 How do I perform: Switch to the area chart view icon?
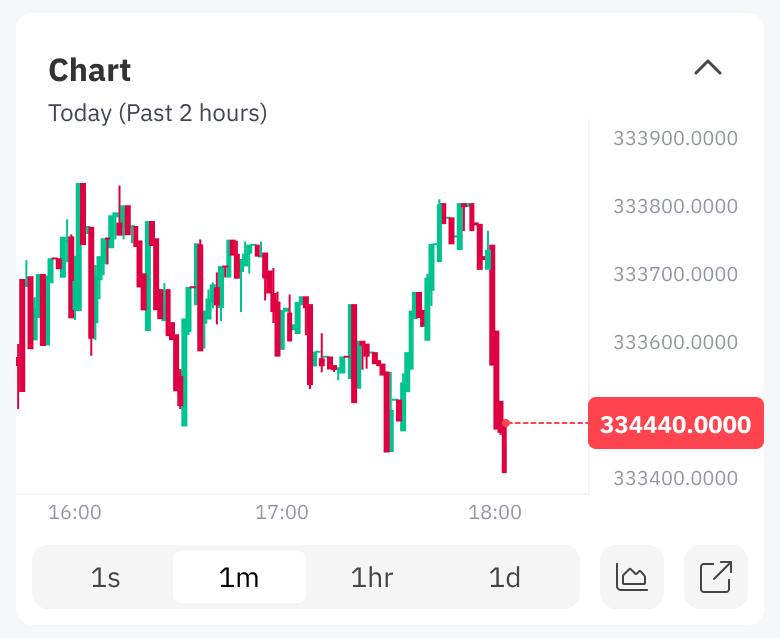pyautogui.click(x=632, y=577)
